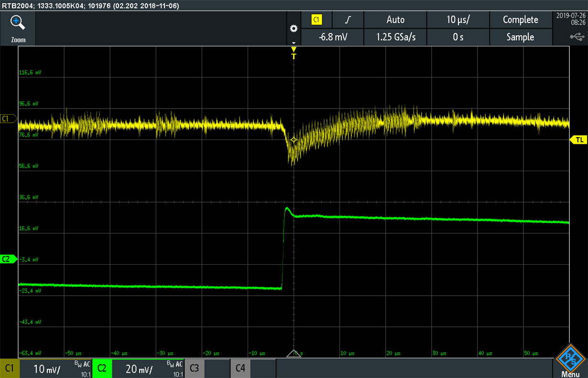Open the Complete decimation mode selector
588x378 pixels.
(521, 20)
